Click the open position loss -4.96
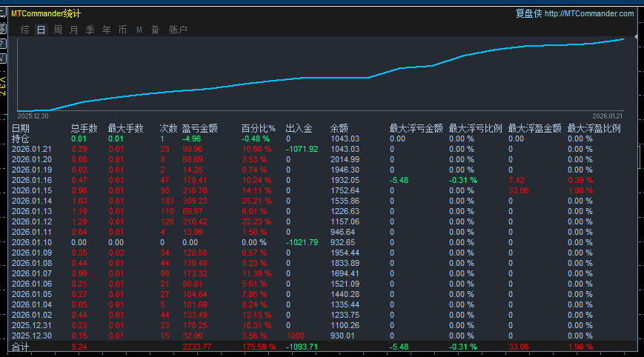The width and height of the screenshot is (644, 357). (191, 139)
